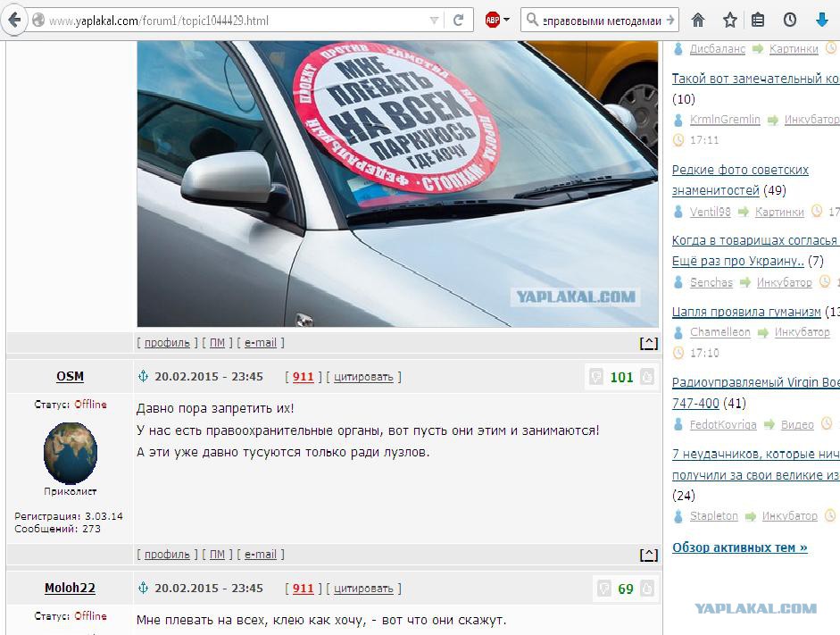Open профиль link in OSM post footer
This screenshot has width=840, height=635.
(x=167, y=554)
